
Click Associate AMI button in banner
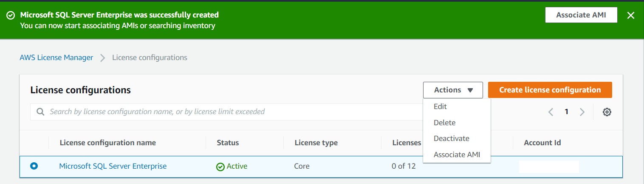click(581, 15)
